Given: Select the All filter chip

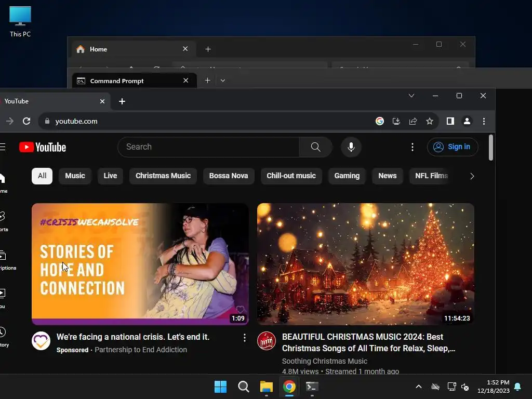Looking at the screenshot, I should (42, 176).
